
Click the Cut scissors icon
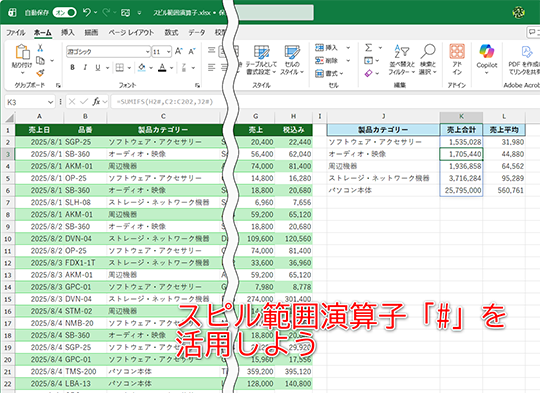pyautogui.click(x=41, y=48)
